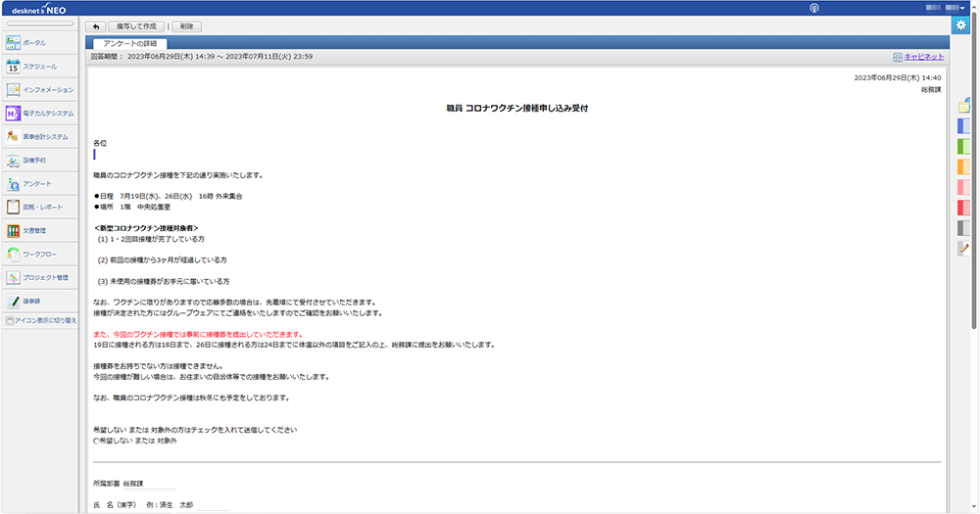The width and height of the screenshot is (980, 514).
Task: Click the cabinet icon beside キャビネット
Action: pos(898,57)
